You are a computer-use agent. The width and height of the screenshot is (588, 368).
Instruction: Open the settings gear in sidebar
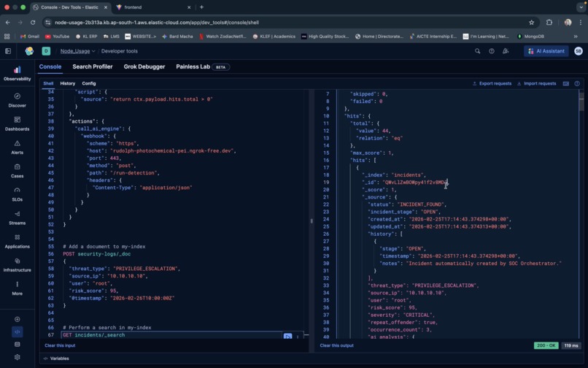(x=18, y=357)
